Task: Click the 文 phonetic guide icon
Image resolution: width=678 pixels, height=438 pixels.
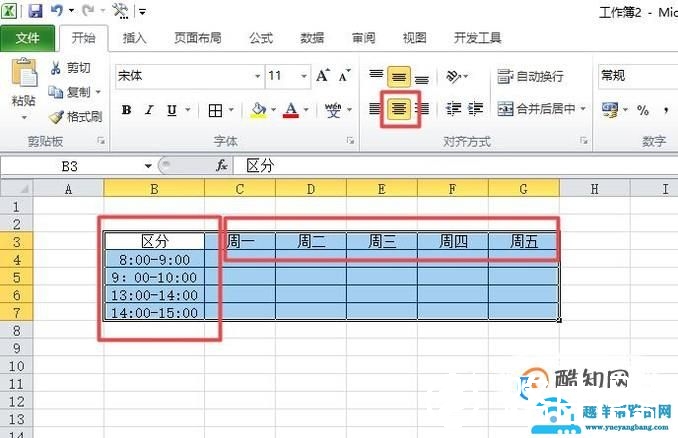Action: click(333, 110)
